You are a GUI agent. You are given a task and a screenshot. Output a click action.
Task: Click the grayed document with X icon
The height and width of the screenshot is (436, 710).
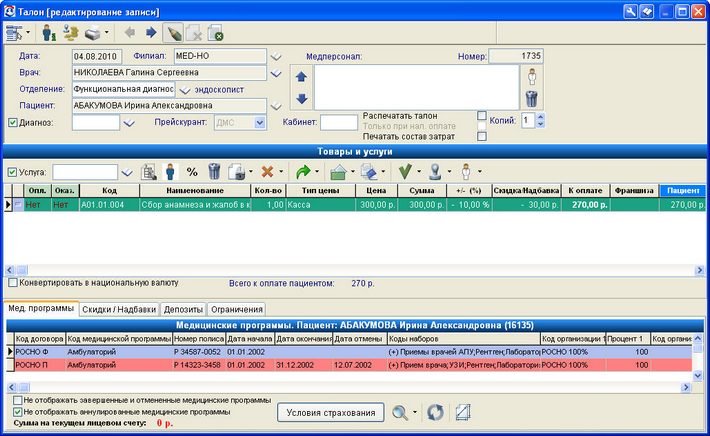(194, 33)
